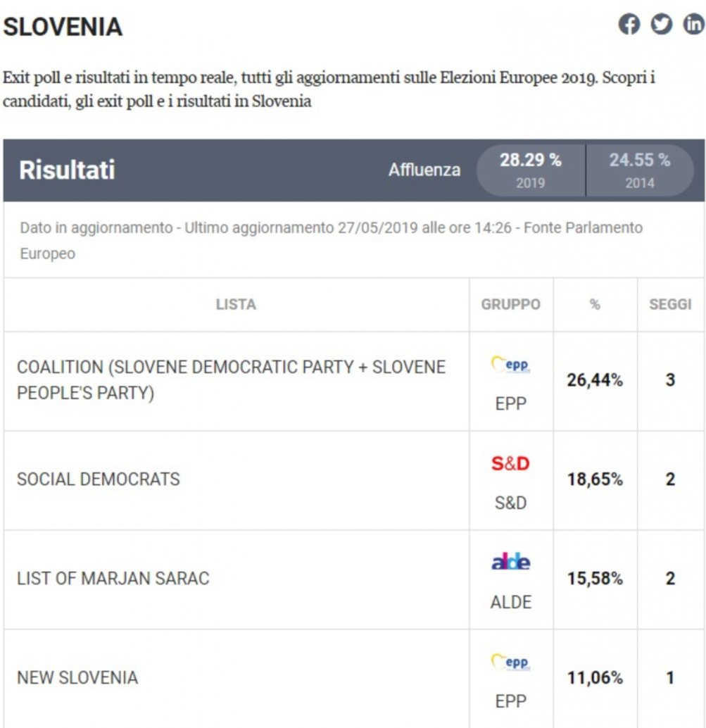Viewport: 706px width, 728px height.
Task: Click the % column header
Action: (x=595, y=305)
